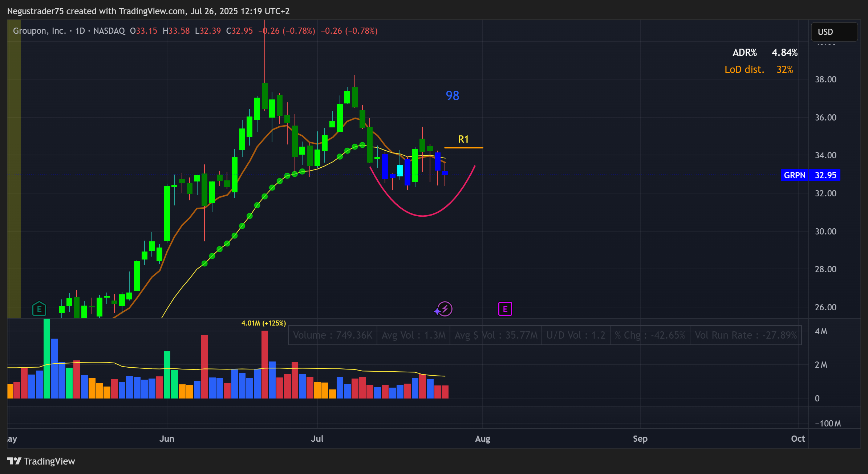Click the 4.01M (+125%) volume label
Image resolution: width=868 pixels, height=474 pixels.
(x=264, y=323)
